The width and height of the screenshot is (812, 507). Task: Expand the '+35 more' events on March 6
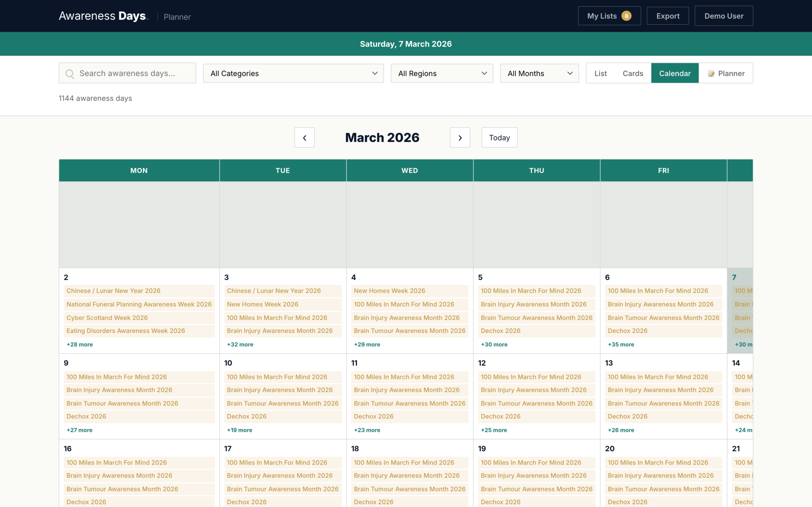pos(621,344)
